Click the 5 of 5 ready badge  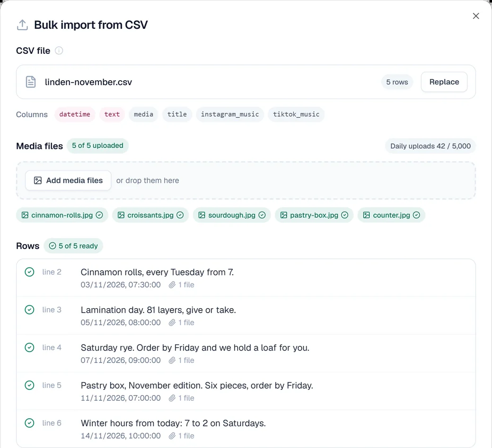point(73,246)
